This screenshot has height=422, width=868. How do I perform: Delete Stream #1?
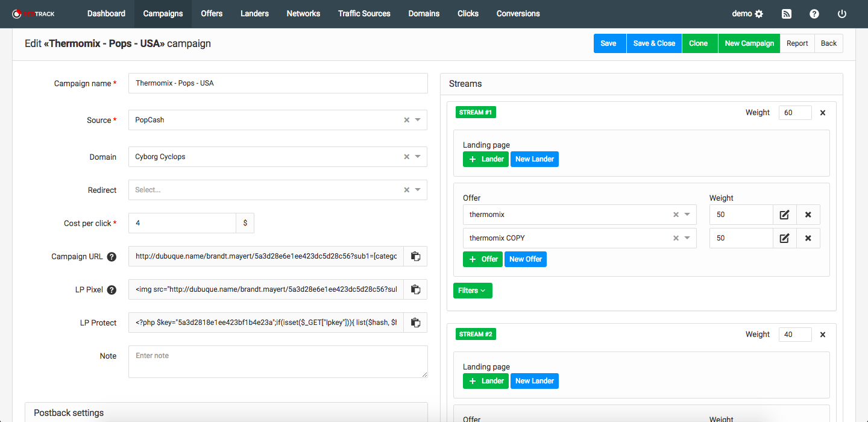coord(823,113)
